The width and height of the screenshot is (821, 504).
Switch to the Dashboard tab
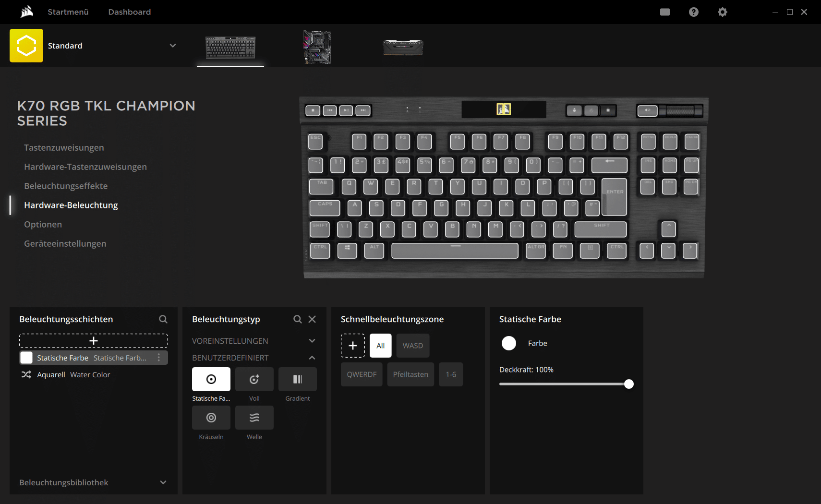(129, 12)
